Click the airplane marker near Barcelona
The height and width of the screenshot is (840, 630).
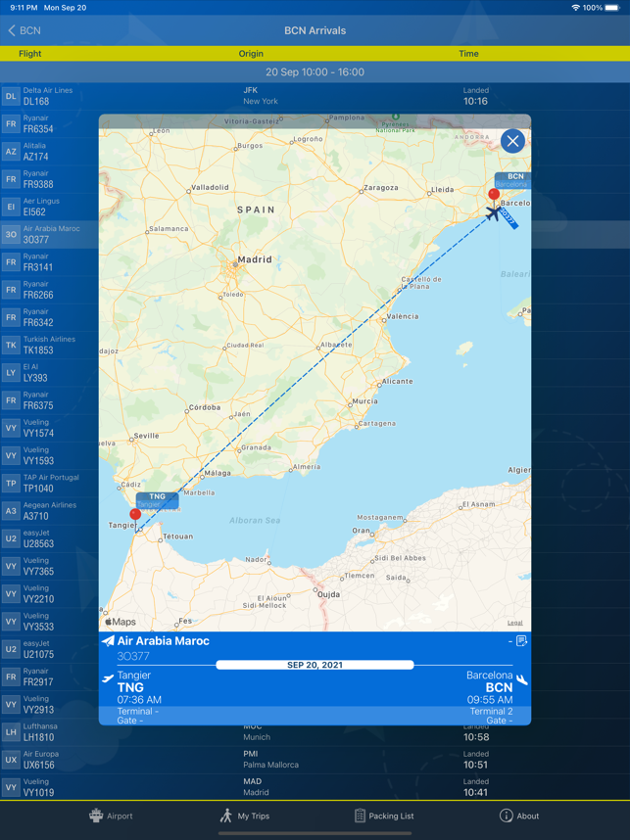pyautogui.click(x=493, y=213)
